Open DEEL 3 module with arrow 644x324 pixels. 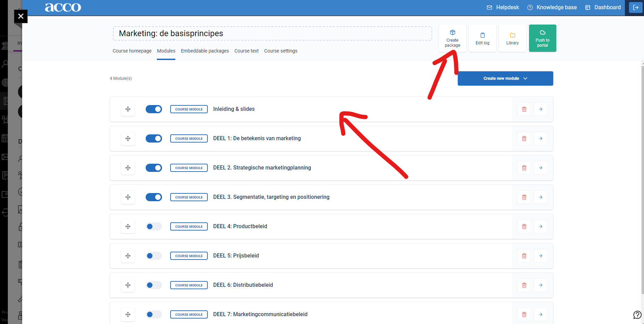[x=541, y=197]
